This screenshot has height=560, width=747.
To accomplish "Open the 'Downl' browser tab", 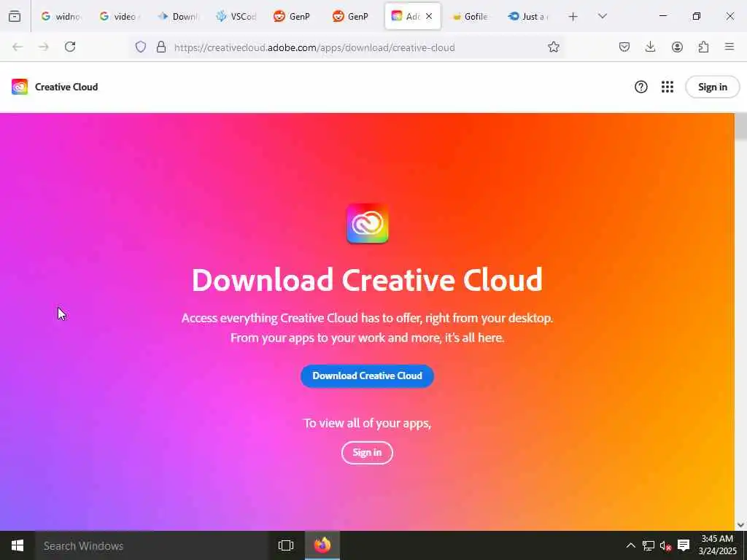I will [178, 16].
